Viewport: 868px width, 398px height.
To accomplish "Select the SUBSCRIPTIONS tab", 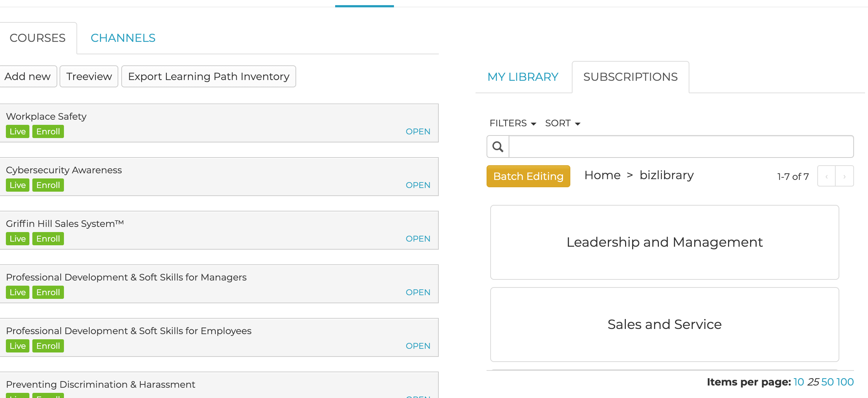I will point(630,77).
